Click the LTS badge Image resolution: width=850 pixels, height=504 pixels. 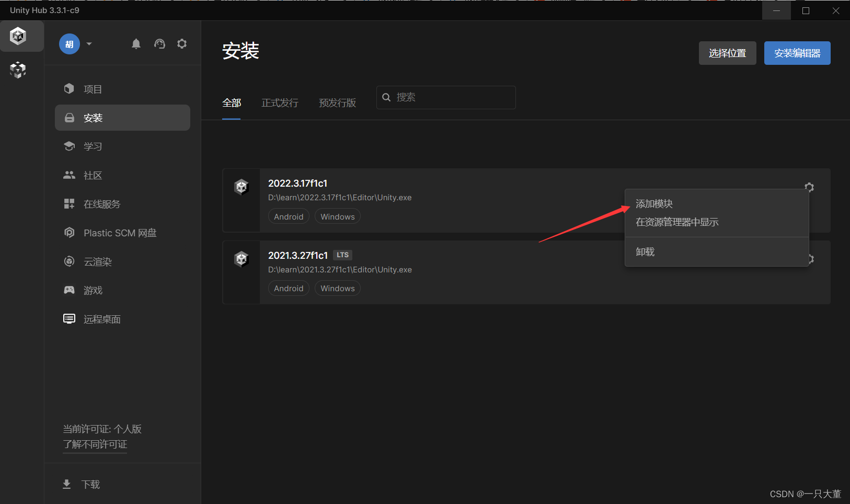pyautogui.click(x=343, y=255)
